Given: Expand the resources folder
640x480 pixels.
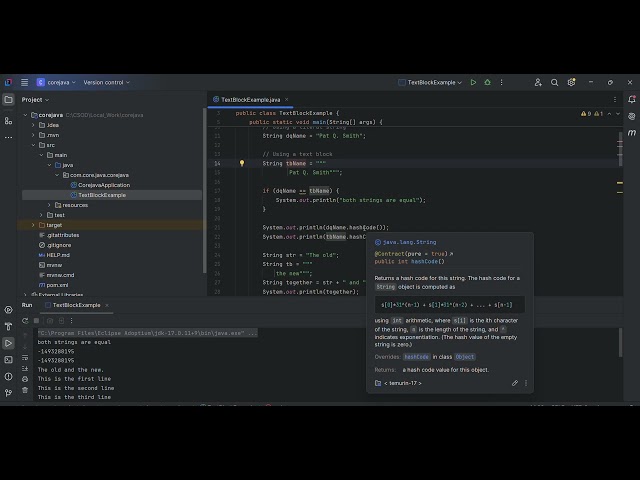Looking at the screenshot, I should click(49, 205).
